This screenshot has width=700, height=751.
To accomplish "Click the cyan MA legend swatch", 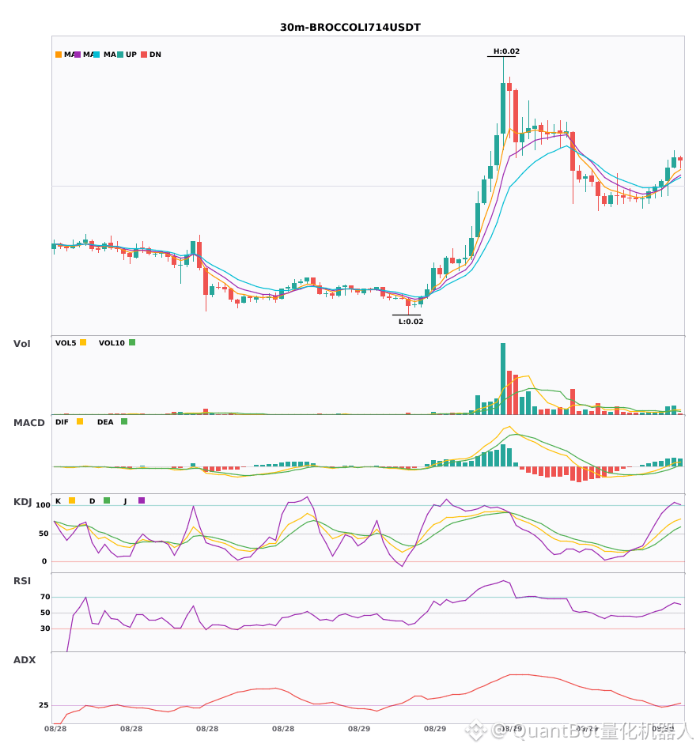I will pos(96,55).
